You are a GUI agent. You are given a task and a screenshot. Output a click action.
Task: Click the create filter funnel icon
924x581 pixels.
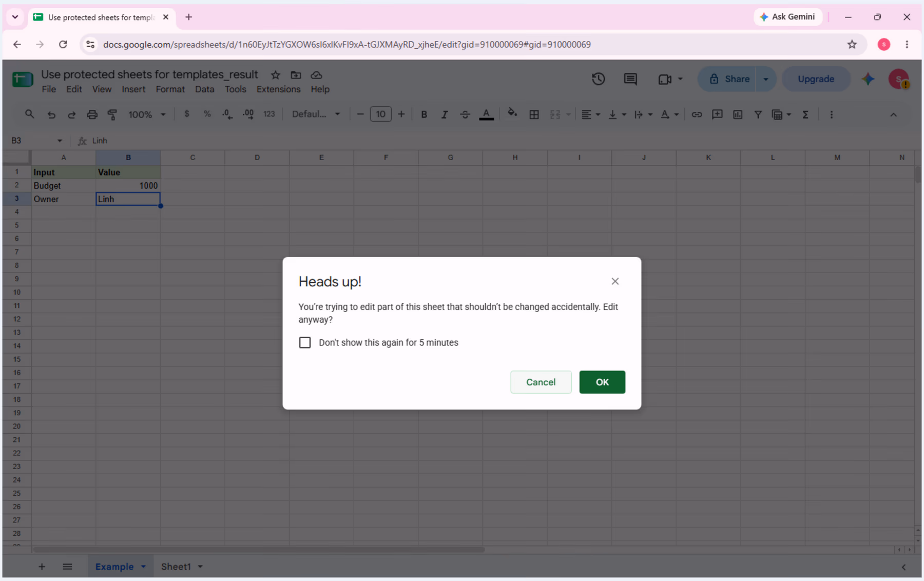coord(758,114)
